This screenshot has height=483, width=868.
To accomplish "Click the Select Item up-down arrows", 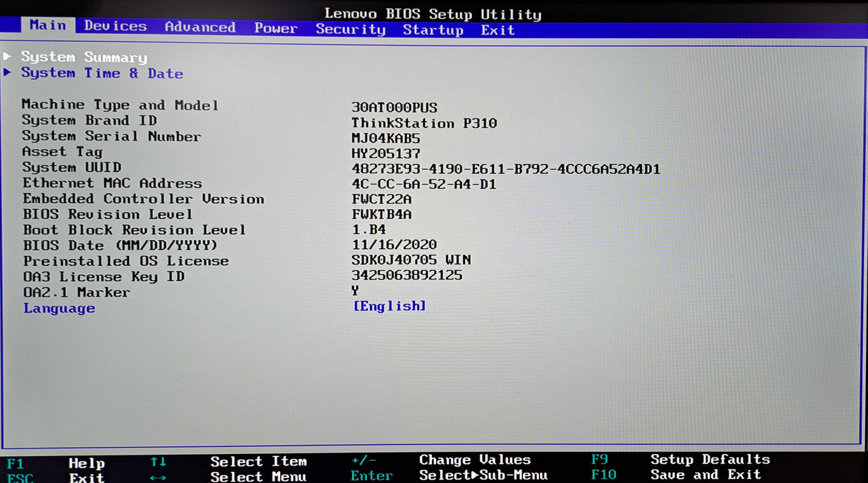I will [x=158, y=462].
